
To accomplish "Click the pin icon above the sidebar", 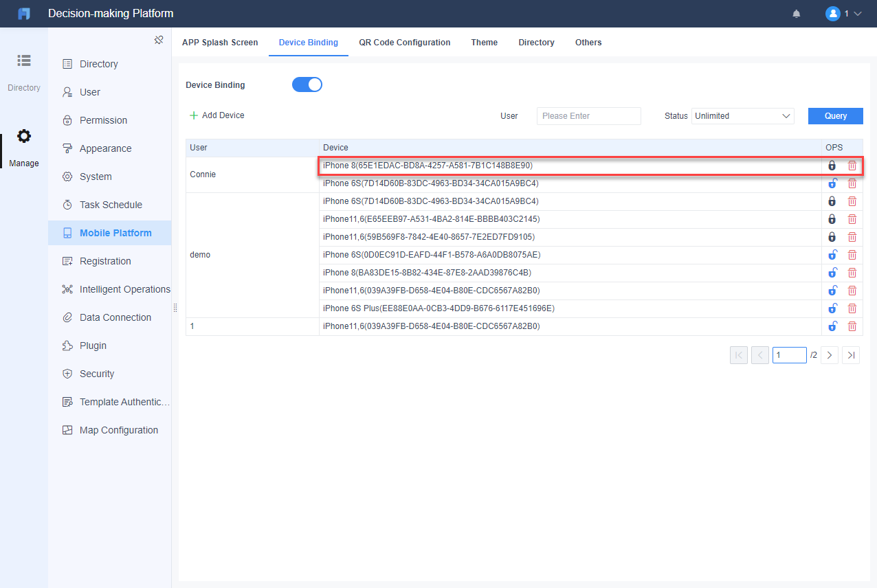I will [x=159, y=41].
